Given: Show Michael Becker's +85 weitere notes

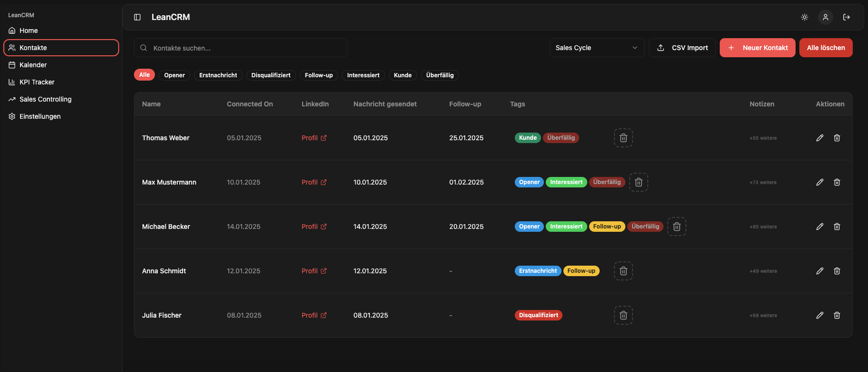Looking at the screenshot, I should (x=763, y=227).
